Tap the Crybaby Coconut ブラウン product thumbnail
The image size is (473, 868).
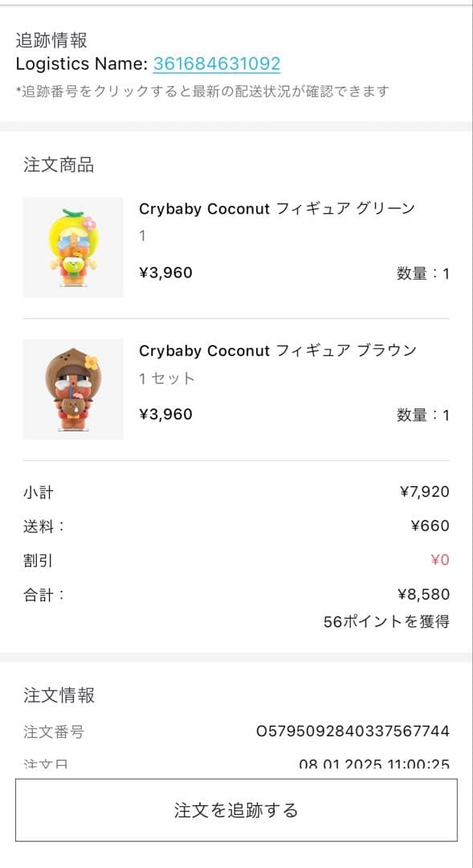point(72,388)
